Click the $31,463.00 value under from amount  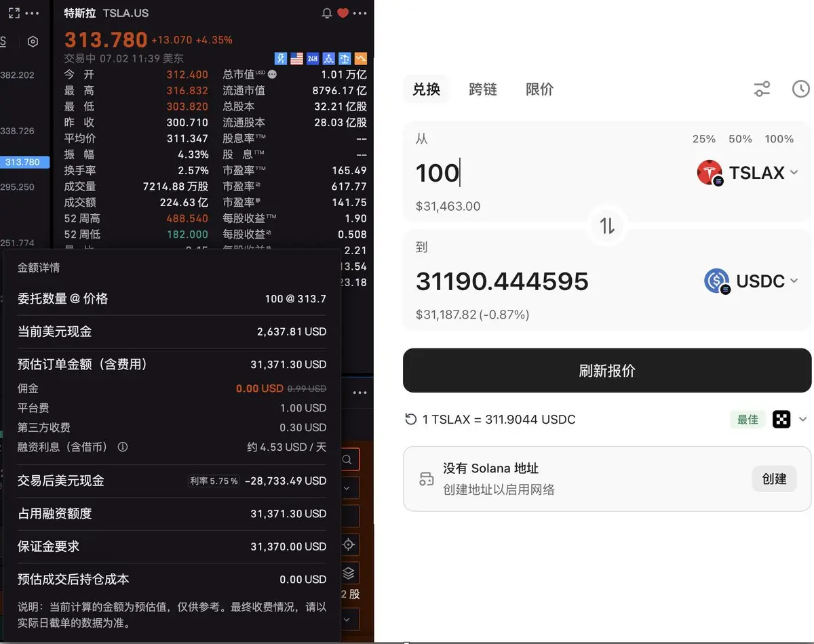[x=448, y=206]
